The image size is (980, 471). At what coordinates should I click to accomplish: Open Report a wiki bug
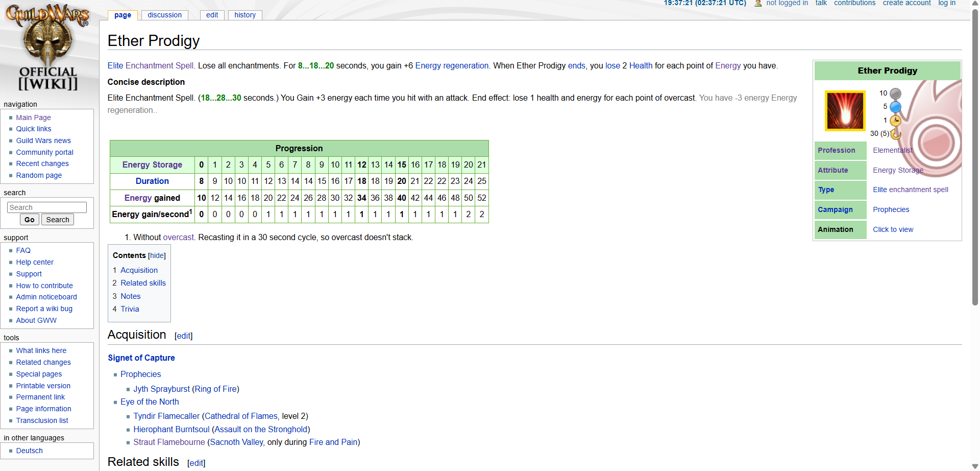44,309
